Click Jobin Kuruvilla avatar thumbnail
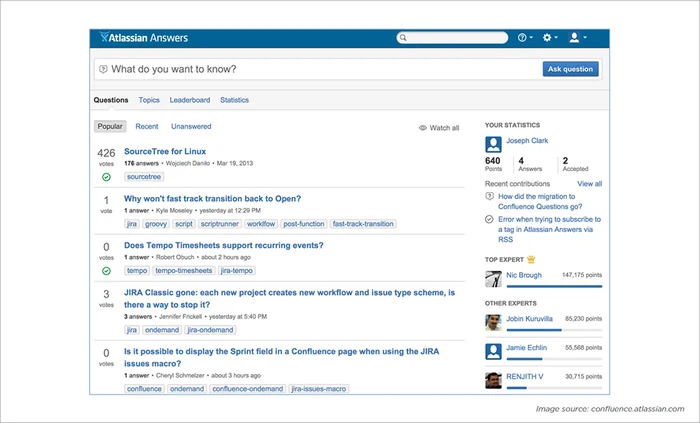This screenshot has height=423, width=700. tap(493, 323)
